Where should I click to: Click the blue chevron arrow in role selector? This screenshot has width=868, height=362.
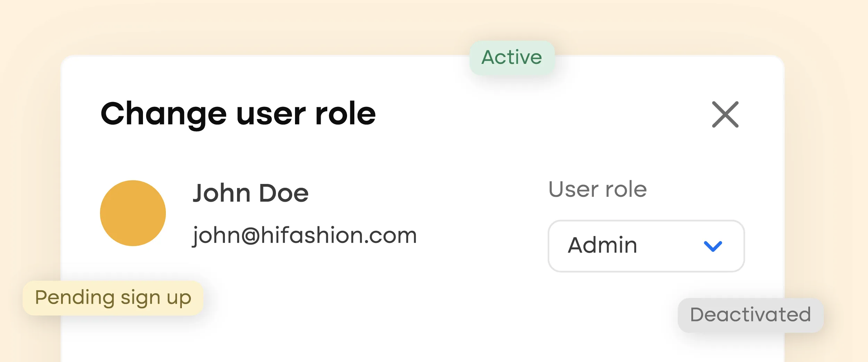pos(713,246)
